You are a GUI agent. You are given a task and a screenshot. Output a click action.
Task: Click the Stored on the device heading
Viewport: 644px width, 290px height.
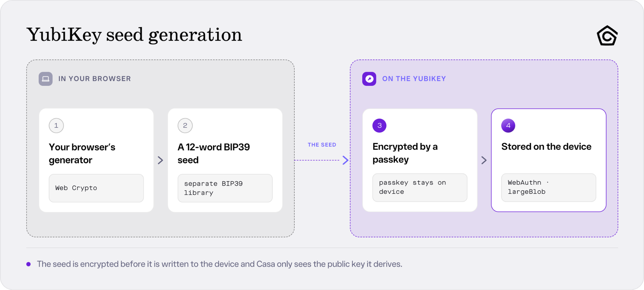546,147
